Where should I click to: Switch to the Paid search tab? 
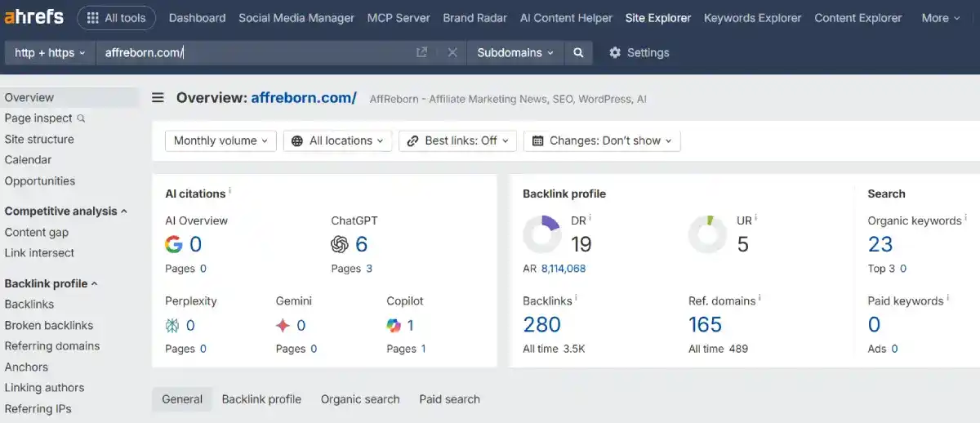(x=450, y=399)
